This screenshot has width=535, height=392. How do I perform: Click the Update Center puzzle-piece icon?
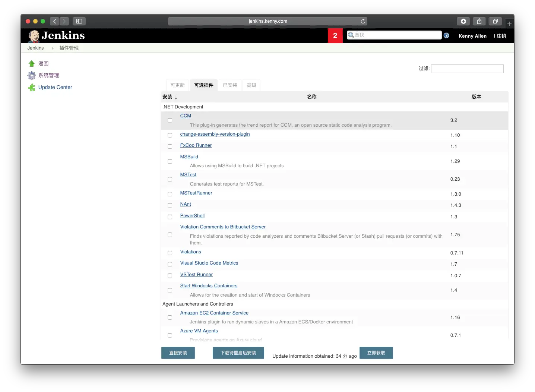pyautogui.click(x=32, y=88)
